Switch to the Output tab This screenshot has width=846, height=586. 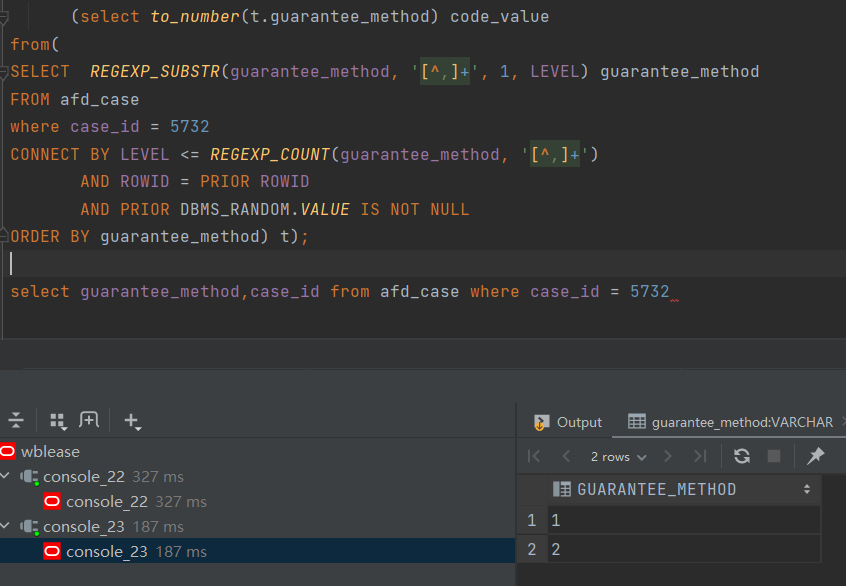click(x=568, y=422)
